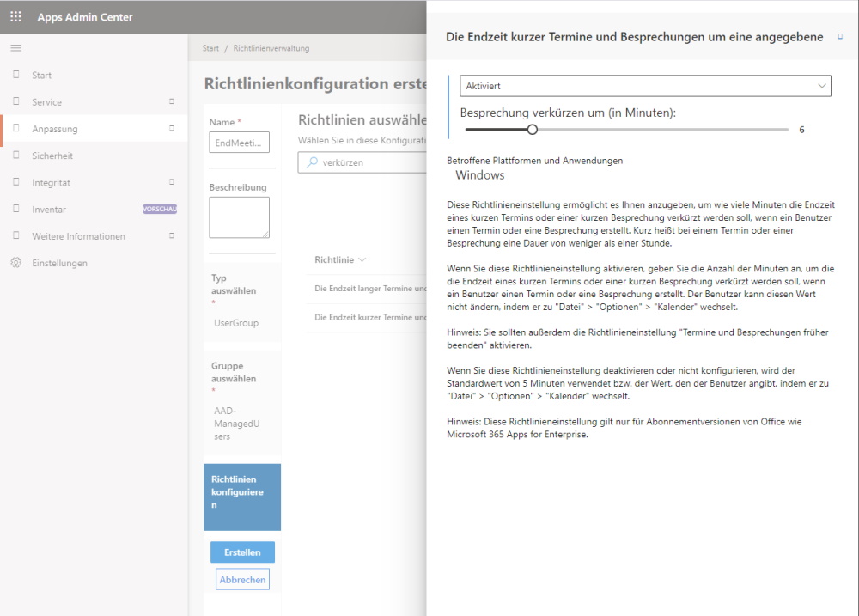Click the Erstellen button
The image size is (859, 616).
[243, 552]
